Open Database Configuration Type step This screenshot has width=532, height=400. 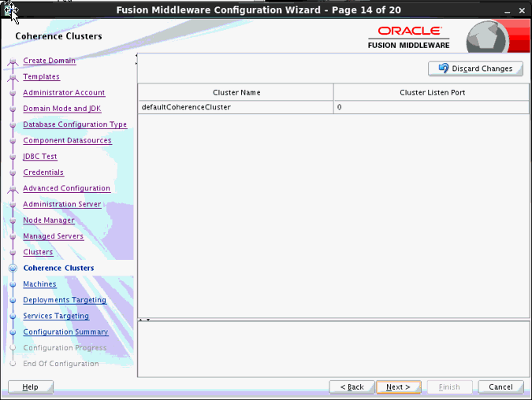(75, 124)
